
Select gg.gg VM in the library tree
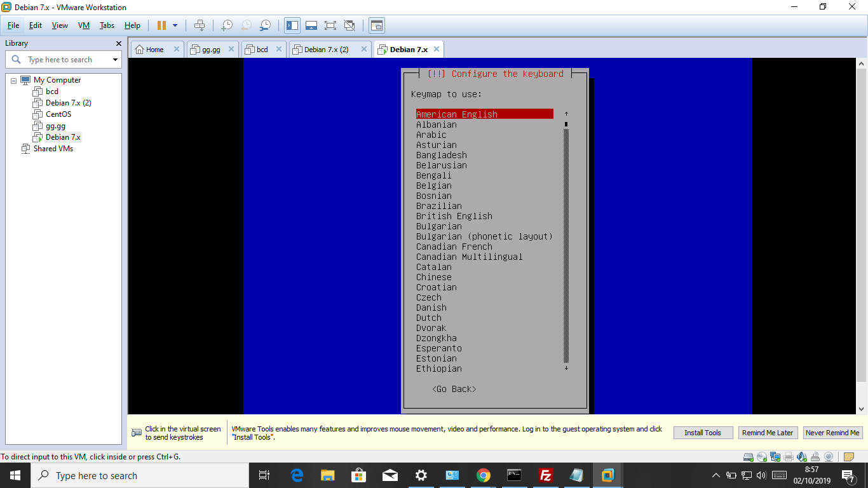click(x=55, y=126)
